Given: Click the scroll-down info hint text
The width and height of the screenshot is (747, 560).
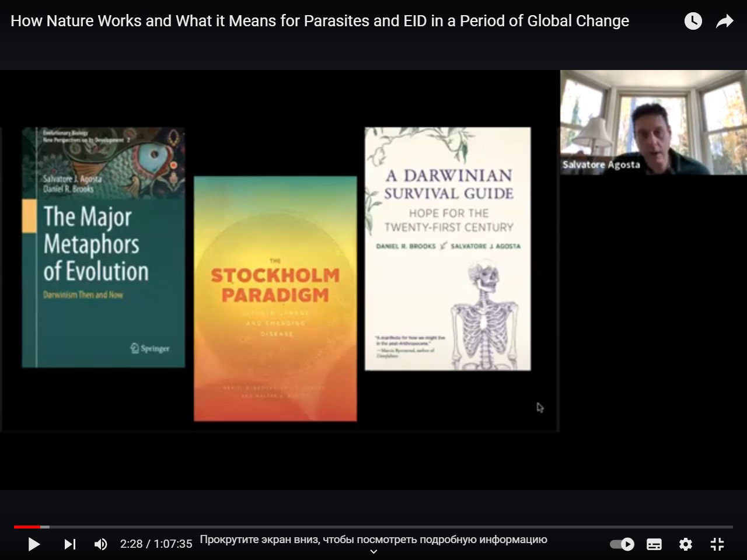Looking at the screenshot, I should 373,540.
